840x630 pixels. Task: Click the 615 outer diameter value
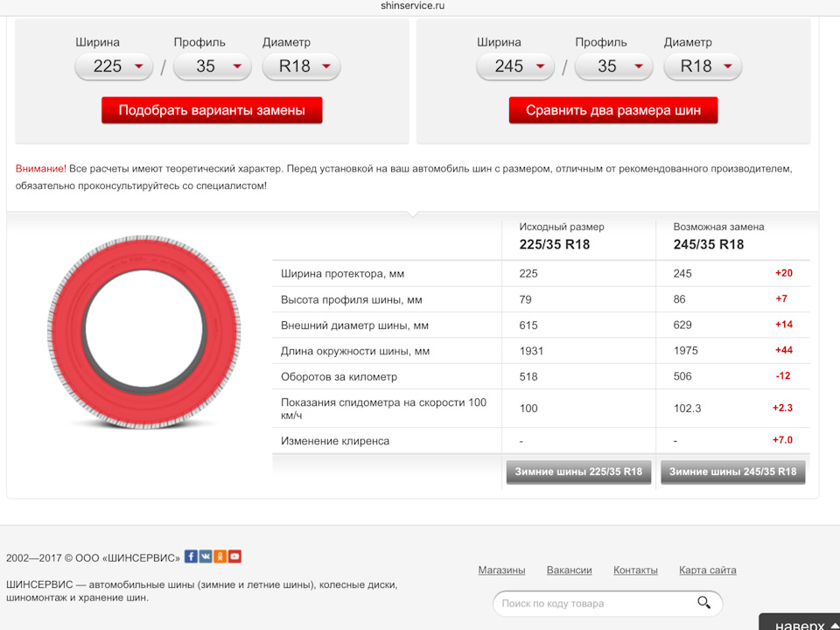(x=528, y=325)
